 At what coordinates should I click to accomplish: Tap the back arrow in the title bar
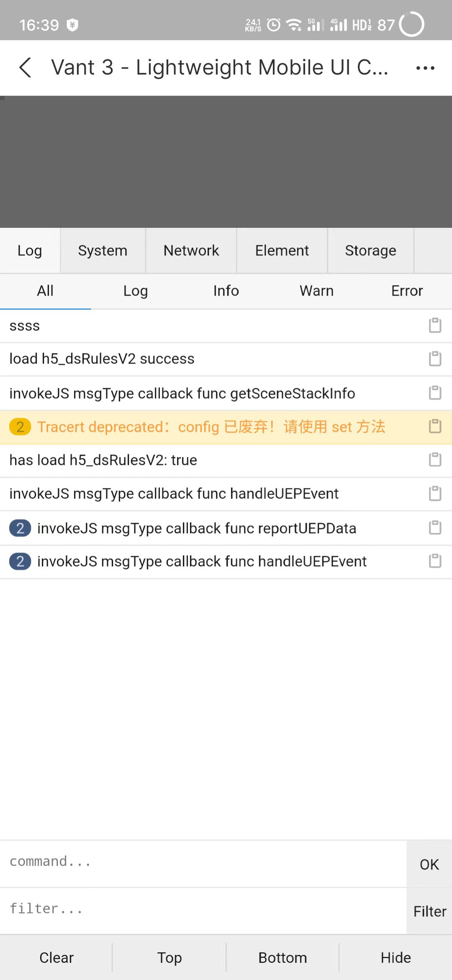[25, 67]
